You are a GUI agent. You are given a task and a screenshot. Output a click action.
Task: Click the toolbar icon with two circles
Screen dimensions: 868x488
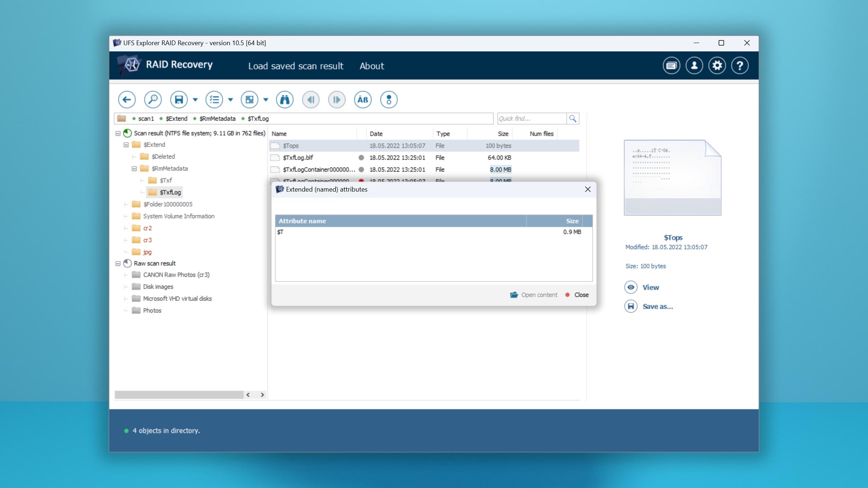coord(389,99)
